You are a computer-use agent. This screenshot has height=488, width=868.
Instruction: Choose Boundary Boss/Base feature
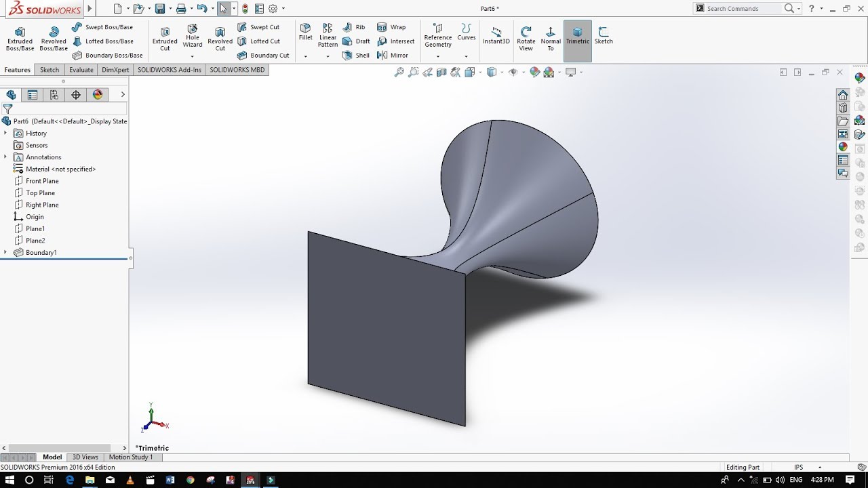[x=107, y=56]
